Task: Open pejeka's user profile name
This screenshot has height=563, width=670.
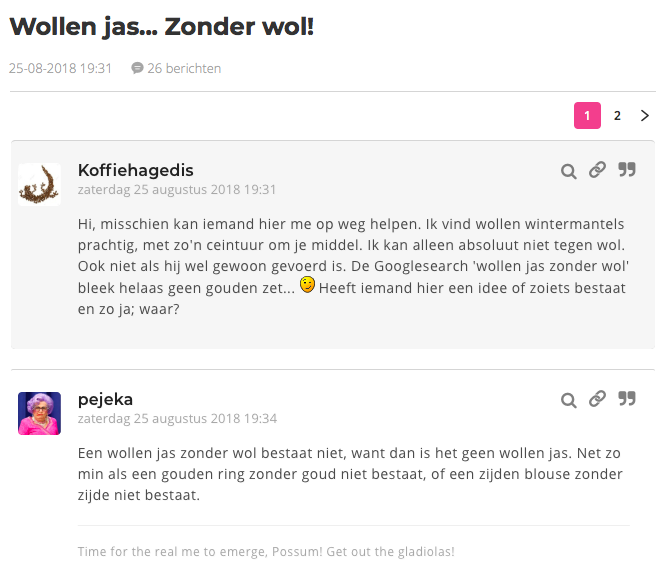Action: pyautogui.click(x=105, y=399)
